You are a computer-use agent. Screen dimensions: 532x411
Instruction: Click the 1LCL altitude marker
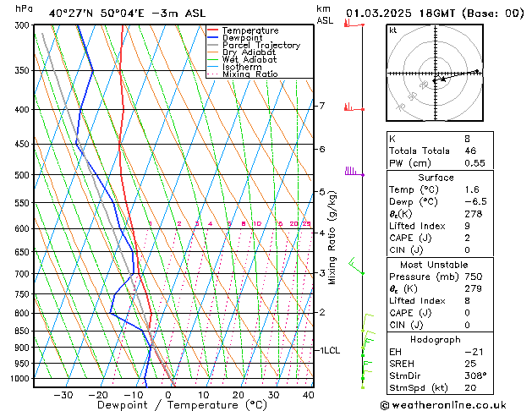(x=330, y=350)
